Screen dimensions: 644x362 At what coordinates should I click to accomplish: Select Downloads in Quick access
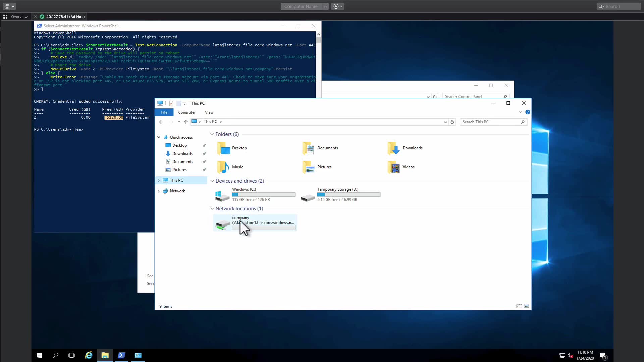click(x=182, y=154)
